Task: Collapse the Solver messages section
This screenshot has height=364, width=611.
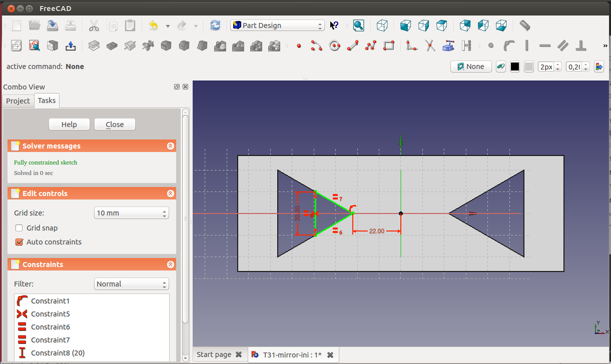Action: (x=170, y=146)
